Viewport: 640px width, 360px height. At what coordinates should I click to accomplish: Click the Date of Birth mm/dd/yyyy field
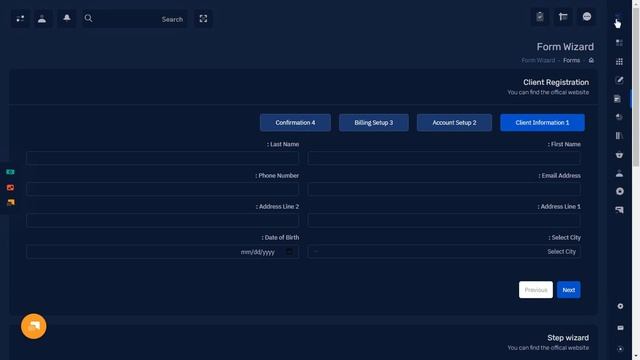pyautogui.click(x=162, y=252)
